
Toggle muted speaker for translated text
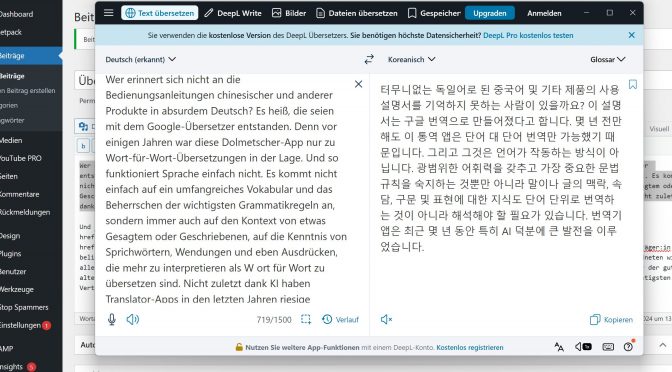point(386,319)
